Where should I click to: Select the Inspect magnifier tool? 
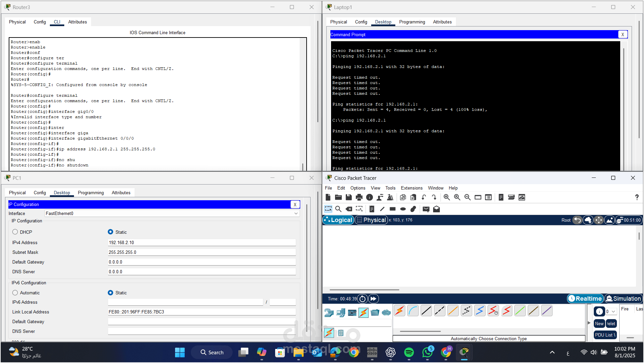(x=338, y=209)
